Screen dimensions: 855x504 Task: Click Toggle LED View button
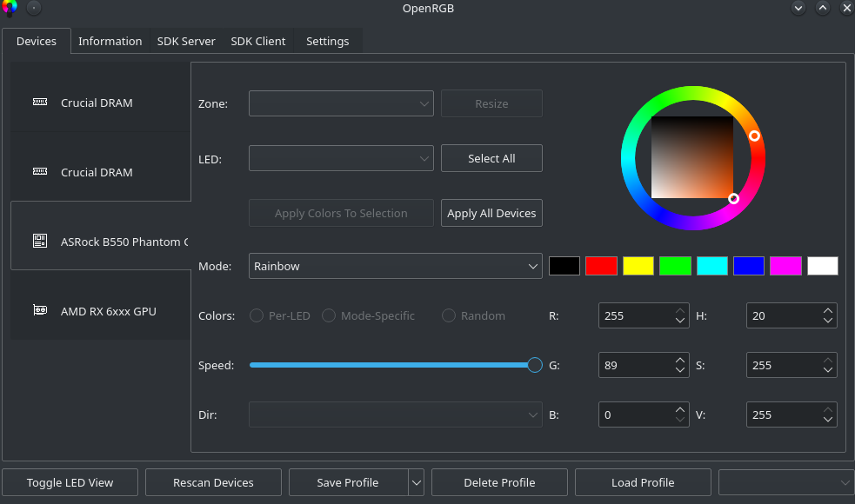[70, 483]
